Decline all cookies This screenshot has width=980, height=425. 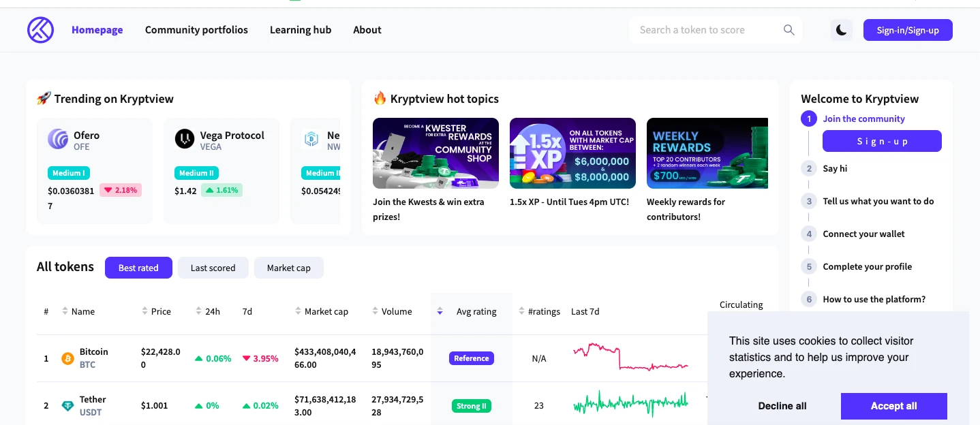tap(782, 406)
